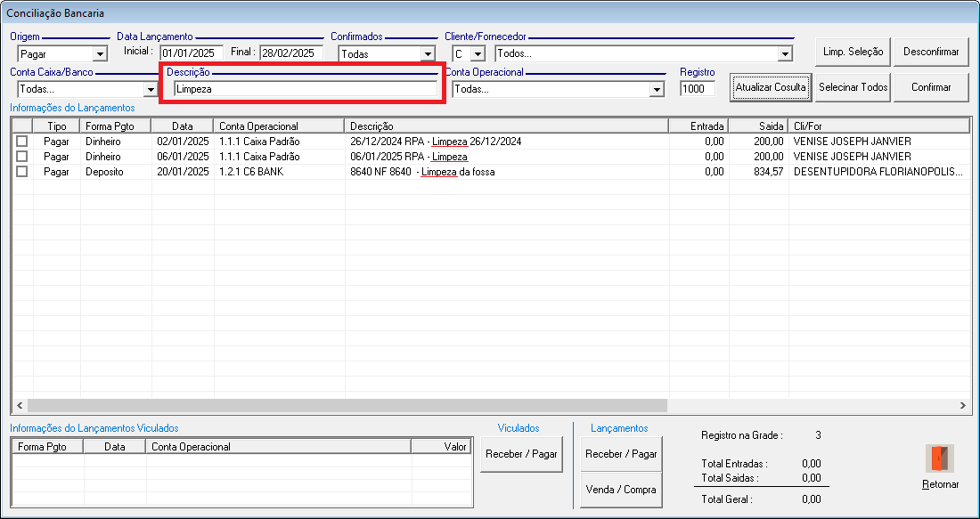Click the Retornar door icon
980x519 pixels.
click(940, 458)
